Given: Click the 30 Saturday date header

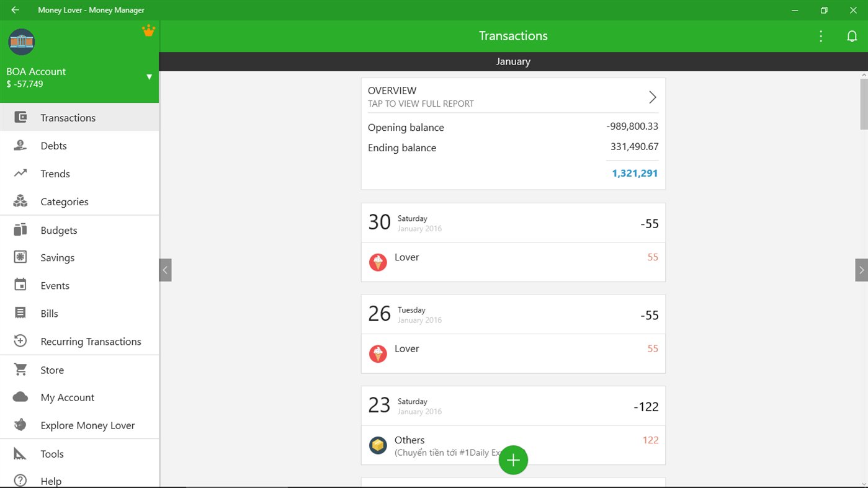Looking at the screenshot, I should tap(513, 223).
